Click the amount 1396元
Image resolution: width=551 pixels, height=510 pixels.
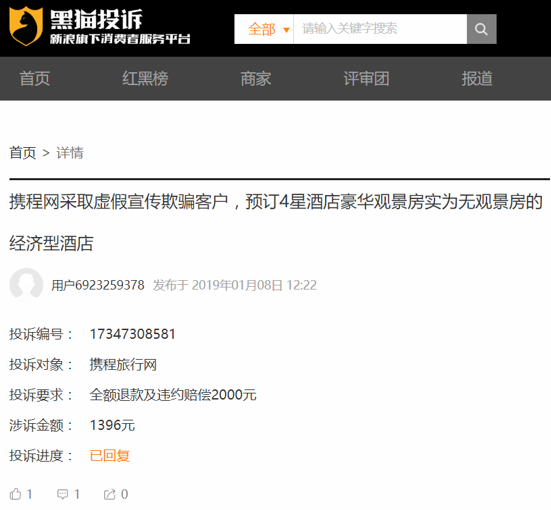point(112,425)
